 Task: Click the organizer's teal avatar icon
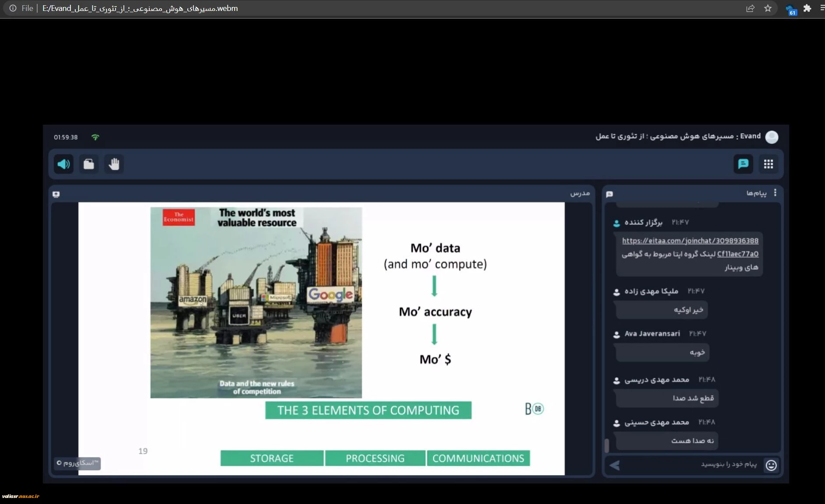pos(617,223)
